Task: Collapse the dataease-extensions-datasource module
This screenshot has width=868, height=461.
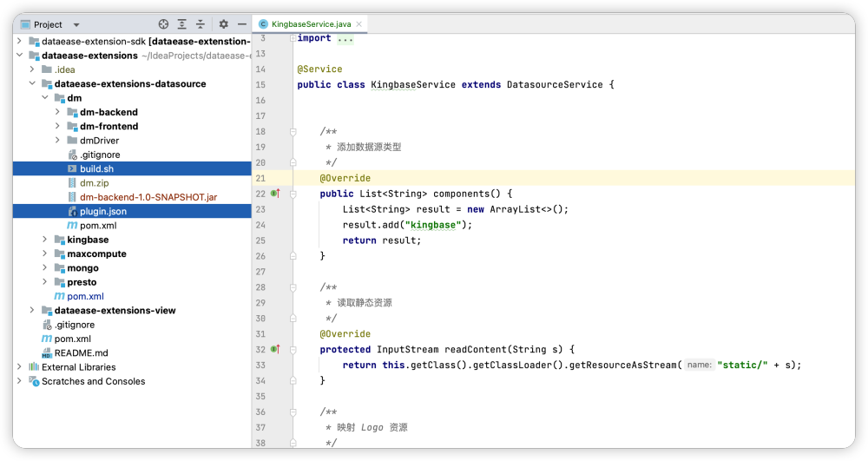Action: click(x=32, y=83)
